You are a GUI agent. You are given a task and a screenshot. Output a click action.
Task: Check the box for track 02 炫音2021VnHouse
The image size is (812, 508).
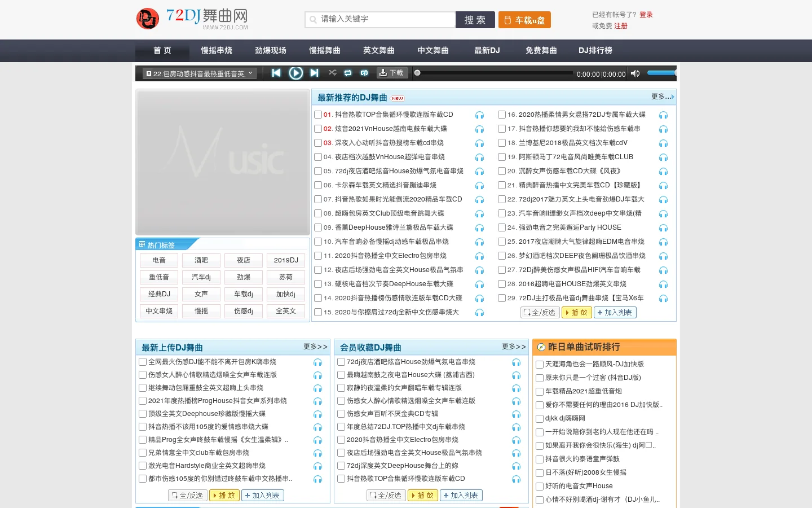click(318, 129)
